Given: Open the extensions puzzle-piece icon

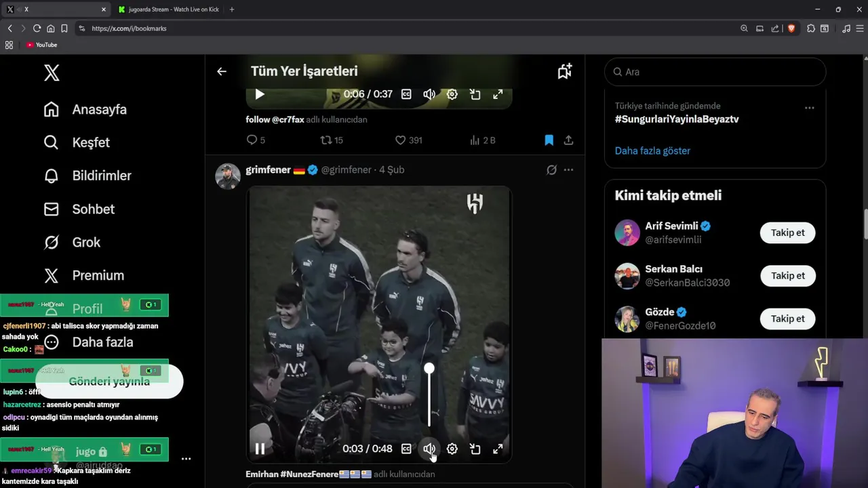Looking at the screenshot, I should click(810, 28).
